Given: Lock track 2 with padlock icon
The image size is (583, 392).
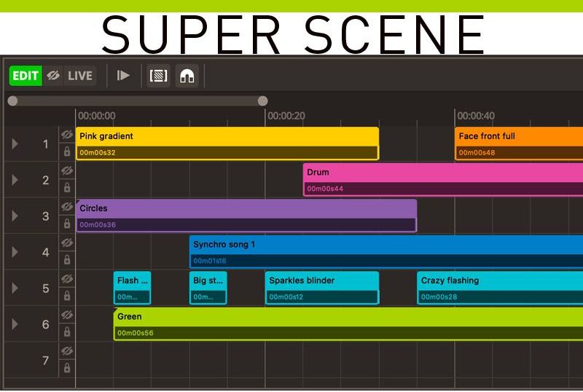Looking at the screenshot, I should [67, 188].
